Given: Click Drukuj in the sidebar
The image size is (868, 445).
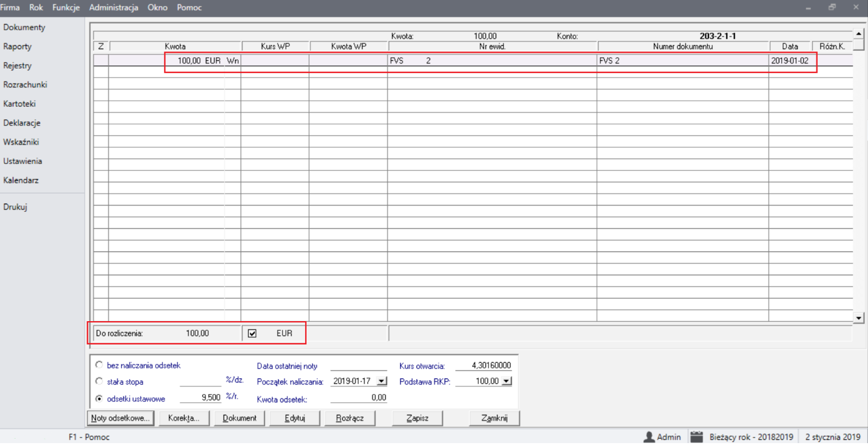Looking at the screenshot, I should 15,207.
